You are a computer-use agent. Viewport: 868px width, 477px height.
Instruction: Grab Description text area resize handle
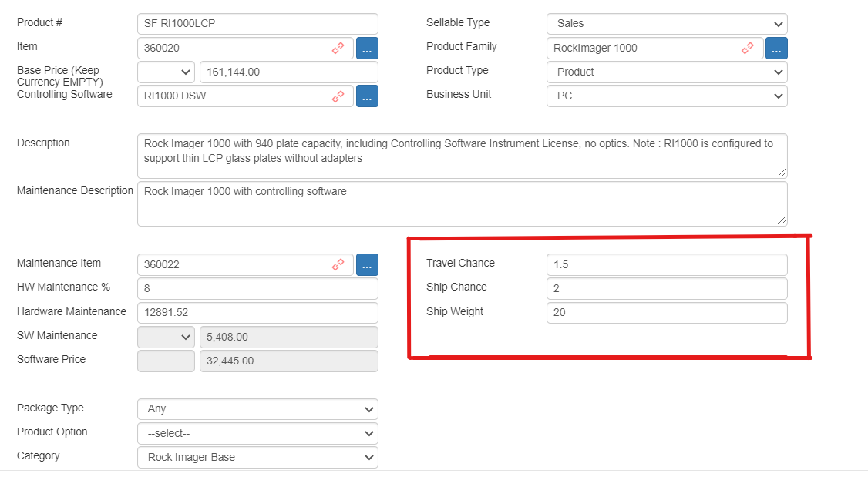tap(782, 173)
